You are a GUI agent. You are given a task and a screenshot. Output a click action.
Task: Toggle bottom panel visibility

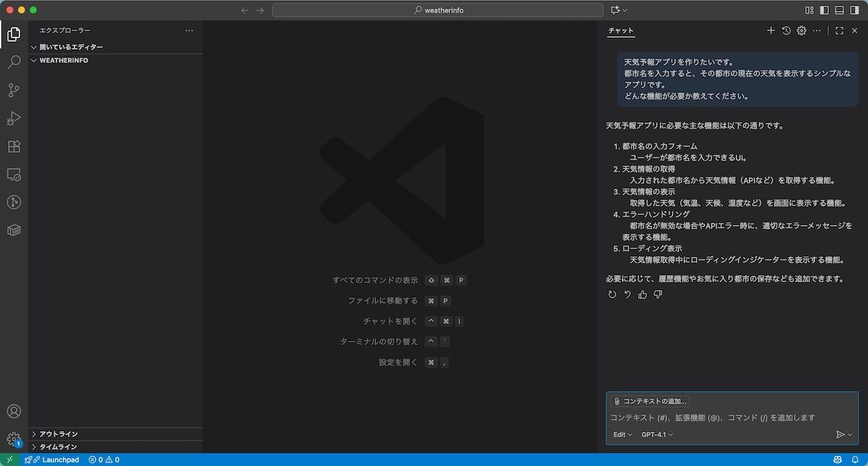point(839,10)
